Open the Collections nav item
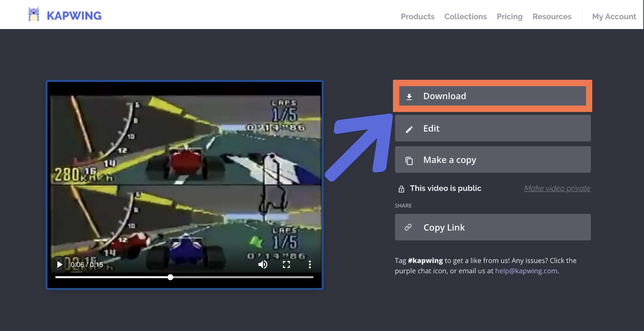The height and width of the screenshot is (331, 644). click(465, 16)
